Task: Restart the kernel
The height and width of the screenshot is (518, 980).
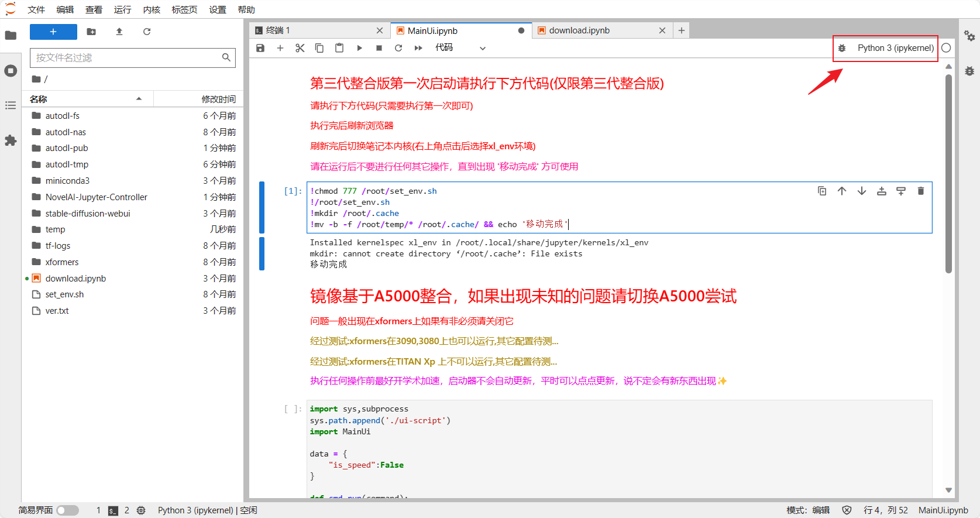Action: pyautogui.click(x=398, y=48)
